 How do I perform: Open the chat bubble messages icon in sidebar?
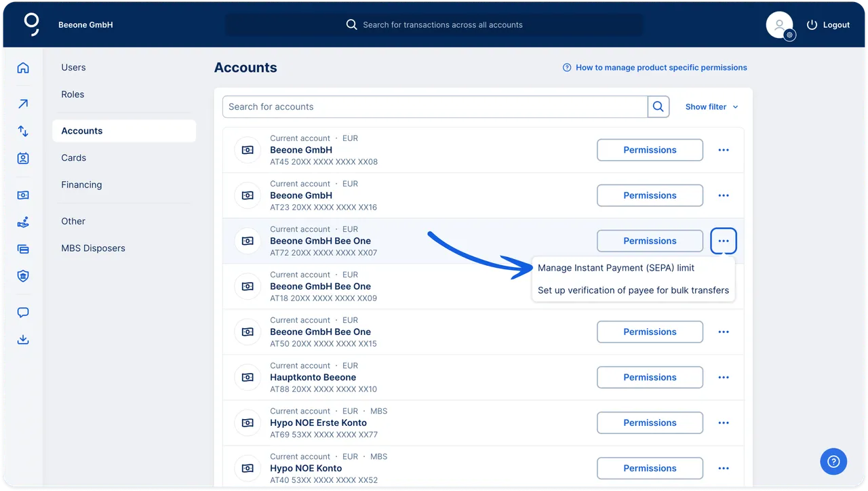23,313
